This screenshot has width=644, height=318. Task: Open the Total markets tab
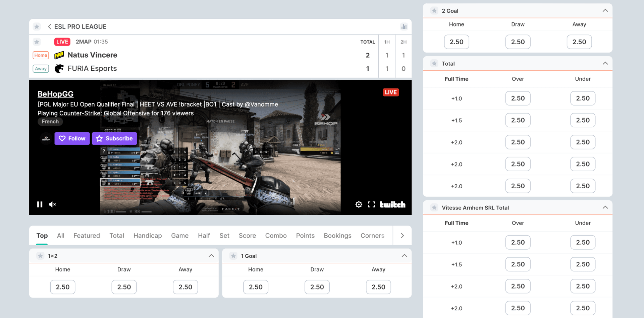click(117, 236)
